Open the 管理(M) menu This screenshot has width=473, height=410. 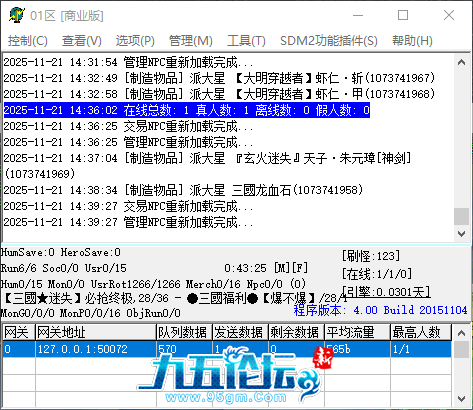191,41
